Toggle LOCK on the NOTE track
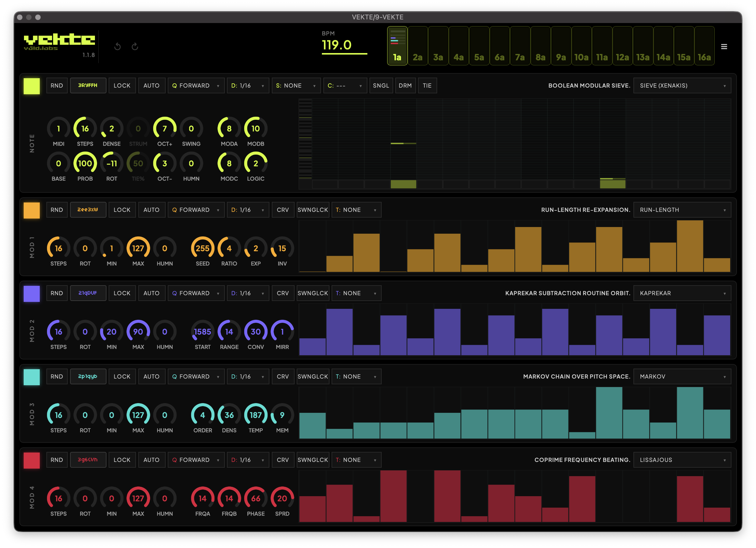The image size is (756, 548). pos(122,85)
